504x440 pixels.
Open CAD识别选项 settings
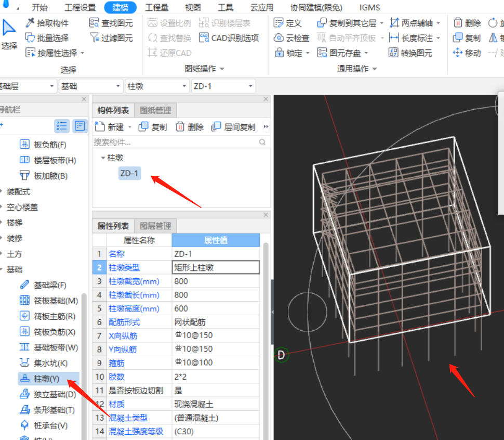[229, 38]
